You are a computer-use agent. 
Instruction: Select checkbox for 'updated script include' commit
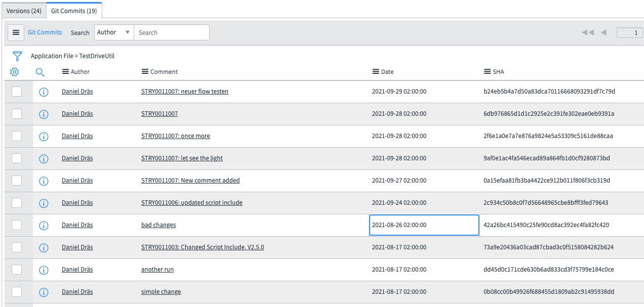click(x=17, y=203)
